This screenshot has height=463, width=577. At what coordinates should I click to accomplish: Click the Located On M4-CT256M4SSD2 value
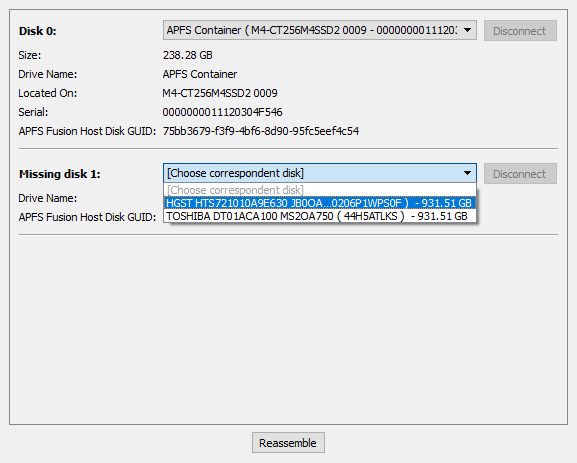(x=220, y=93)
